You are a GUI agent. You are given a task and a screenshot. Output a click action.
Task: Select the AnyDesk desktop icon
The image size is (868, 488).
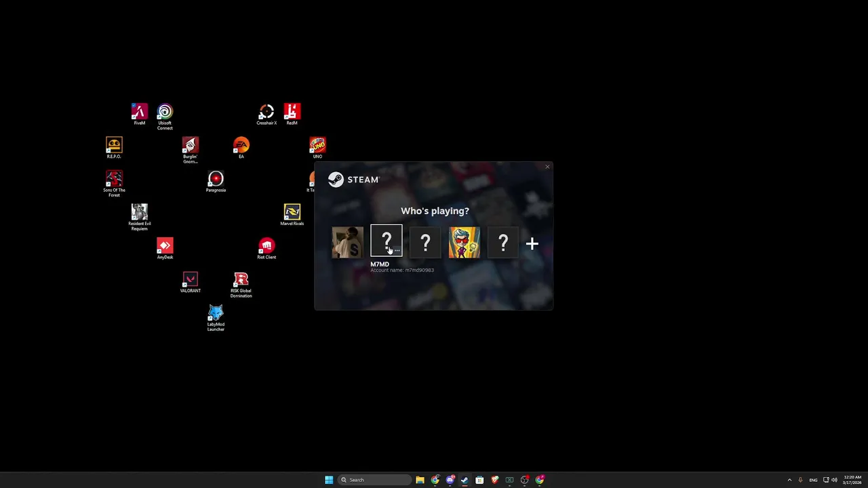click(165, 249)
